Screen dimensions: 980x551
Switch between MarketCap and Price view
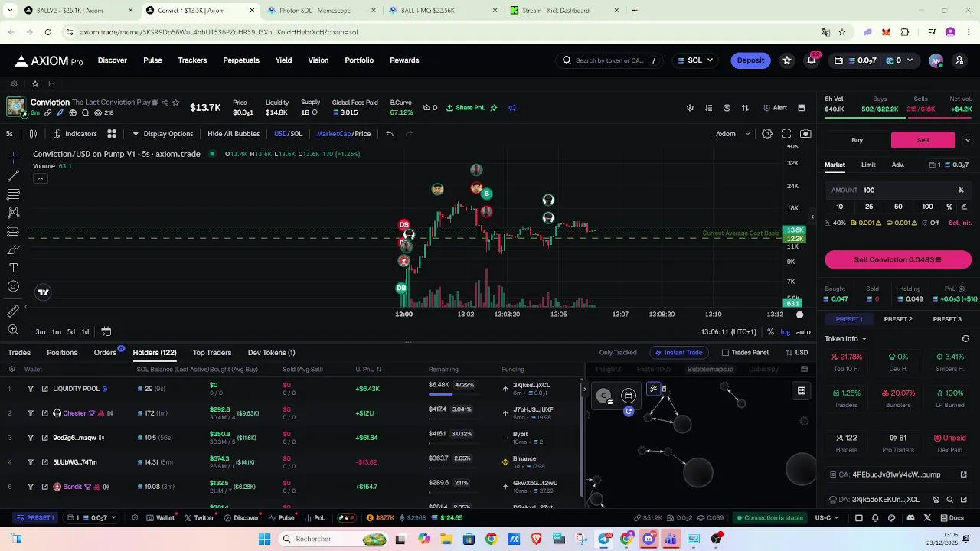344,134
